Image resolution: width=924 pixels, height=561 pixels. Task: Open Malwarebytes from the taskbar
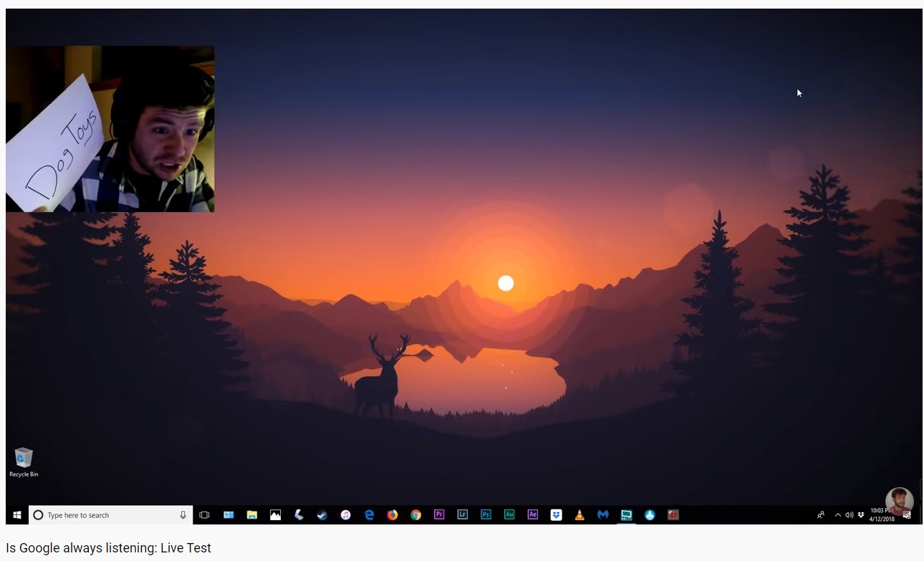603,515
